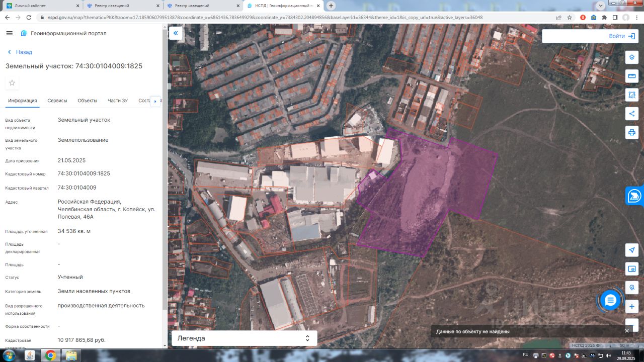Viewport: 644px width, 362px height.
Task: Open the hamburger menu of the geoportal
Action: [9, 33]
